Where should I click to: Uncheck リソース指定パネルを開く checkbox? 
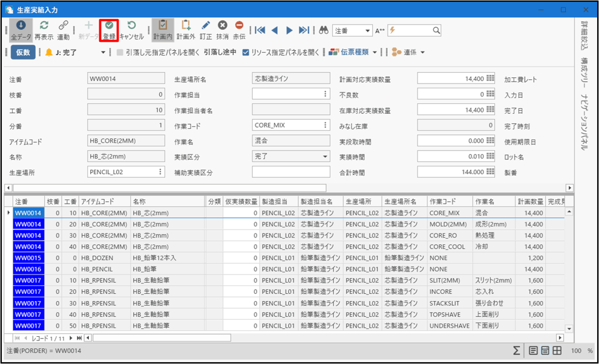(x=246, y=53)
